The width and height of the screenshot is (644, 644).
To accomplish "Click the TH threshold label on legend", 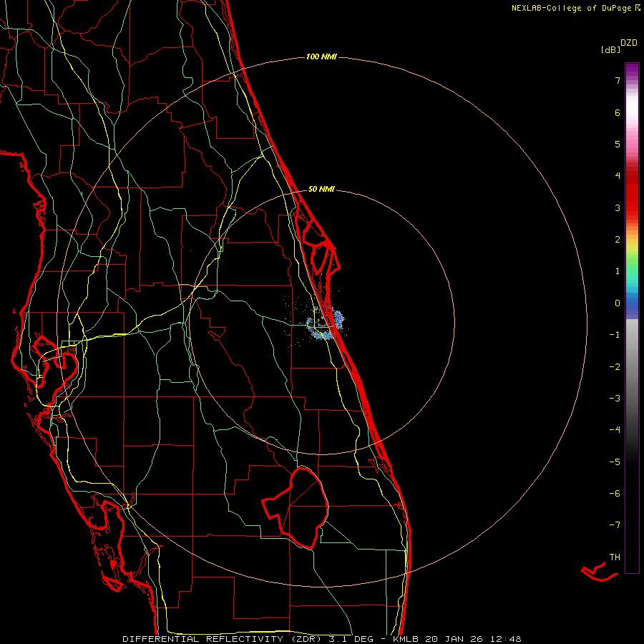I will coord(615,557).
